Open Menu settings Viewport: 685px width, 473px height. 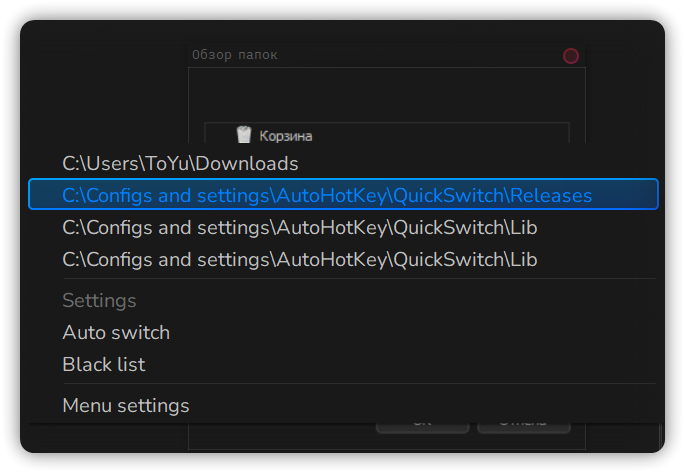click(x=126, y=405)
